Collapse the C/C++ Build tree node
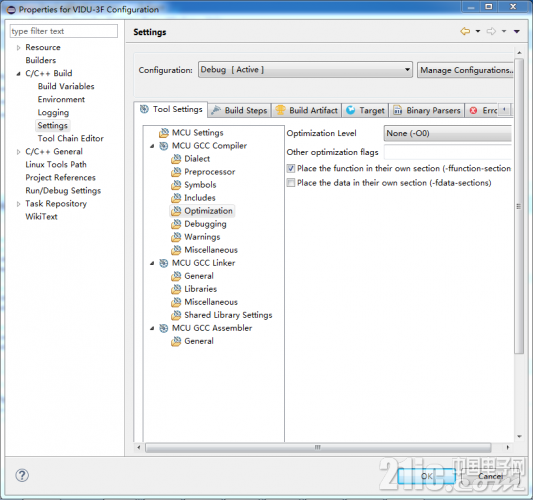The image size is (533, 500). coord(18,73)
